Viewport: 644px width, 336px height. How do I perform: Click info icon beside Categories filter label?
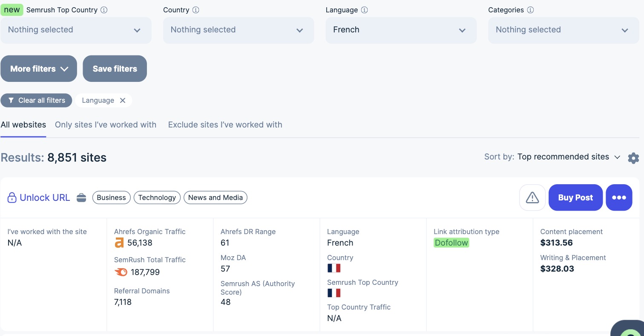pyautogui.click(x=530, y=10)
